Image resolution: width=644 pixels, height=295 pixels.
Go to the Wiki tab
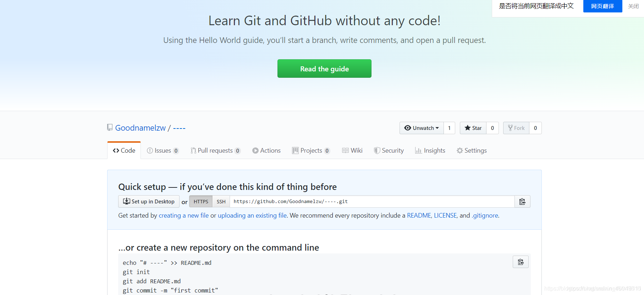pos(352,151)
